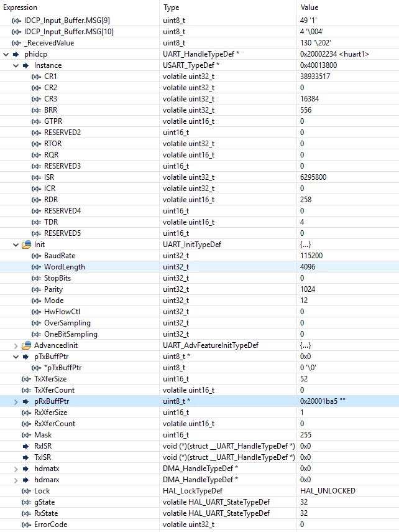The height and width of the screenshot is (532, 399).
Task: Click the TxXferSize value 52
Action: click(304, 379)
